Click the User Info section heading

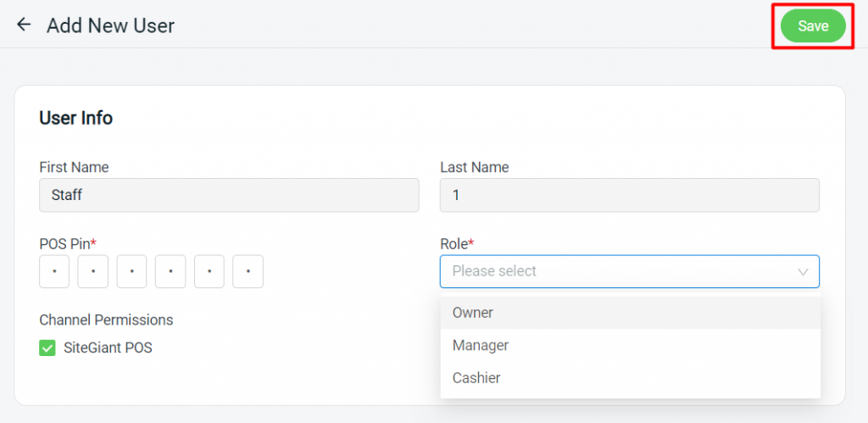pos(75,118)
